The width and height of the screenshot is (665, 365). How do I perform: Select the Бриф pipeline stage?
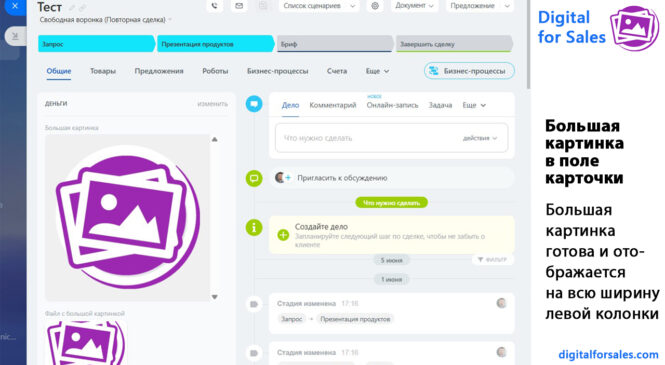(335, 44)
